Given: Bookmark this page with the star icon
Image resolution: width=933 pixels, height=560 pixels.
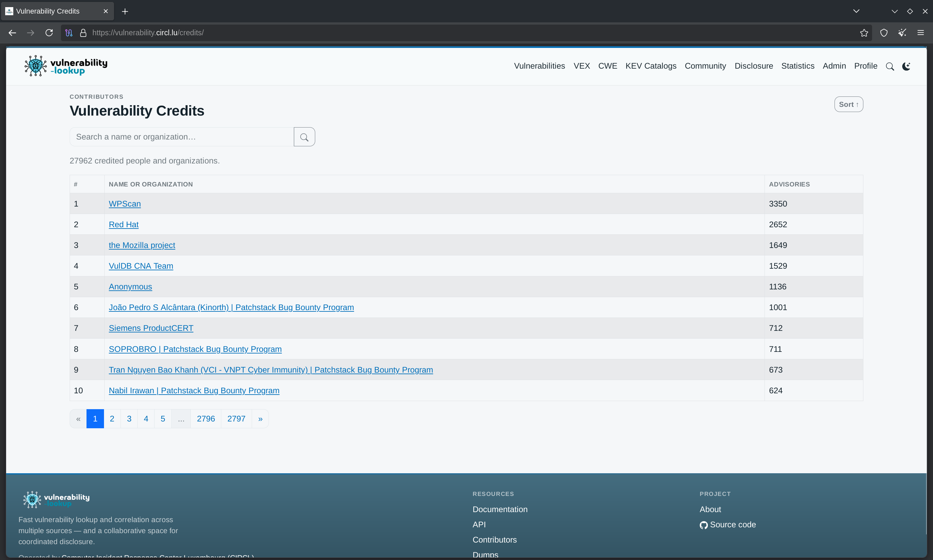Looking at the screenshot, I should click(x=864, y=33).
